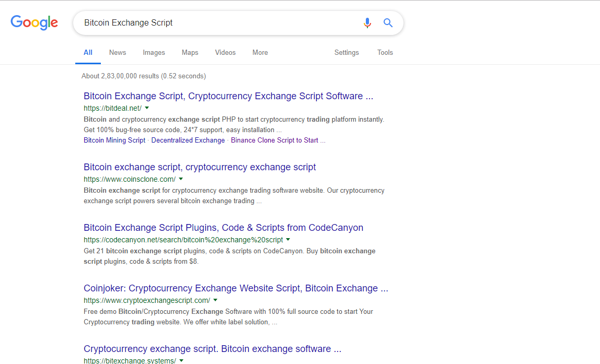
Task: Switch to the Images search tab
Action: coord(154,52)
